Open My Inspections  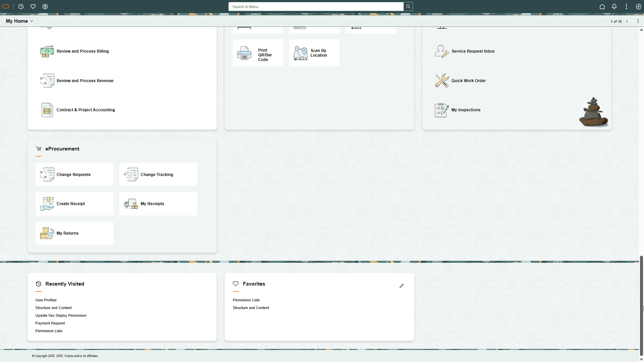(466, 110)
